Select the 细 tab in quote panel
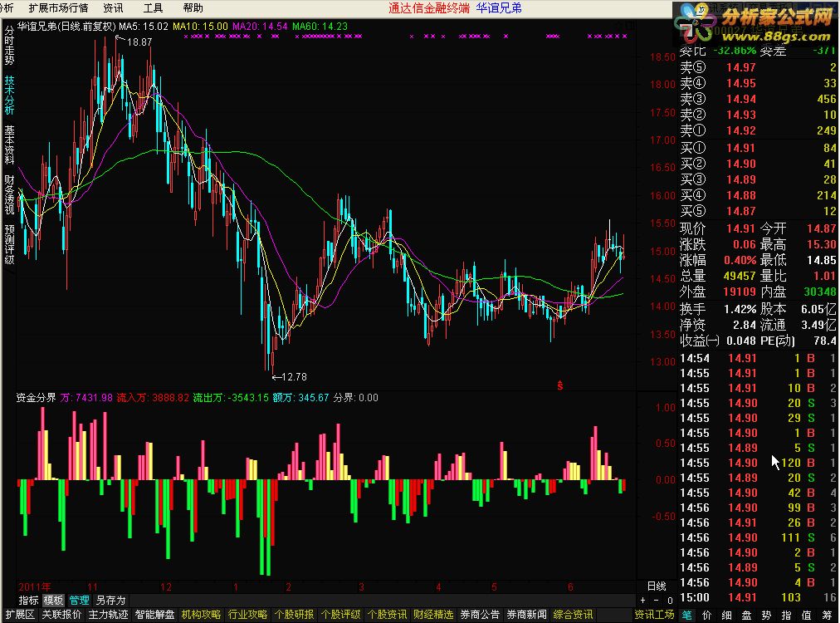 (x=727, y=615)
